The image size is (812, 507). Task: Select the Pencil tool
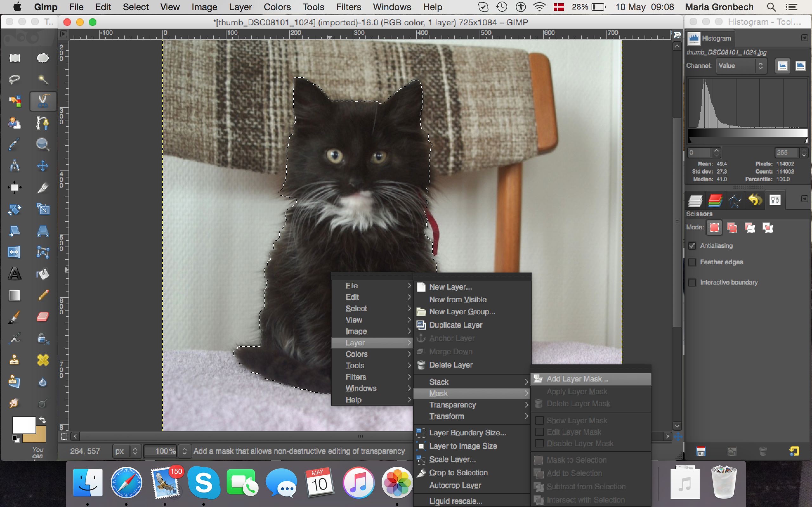tap(43, 295)
